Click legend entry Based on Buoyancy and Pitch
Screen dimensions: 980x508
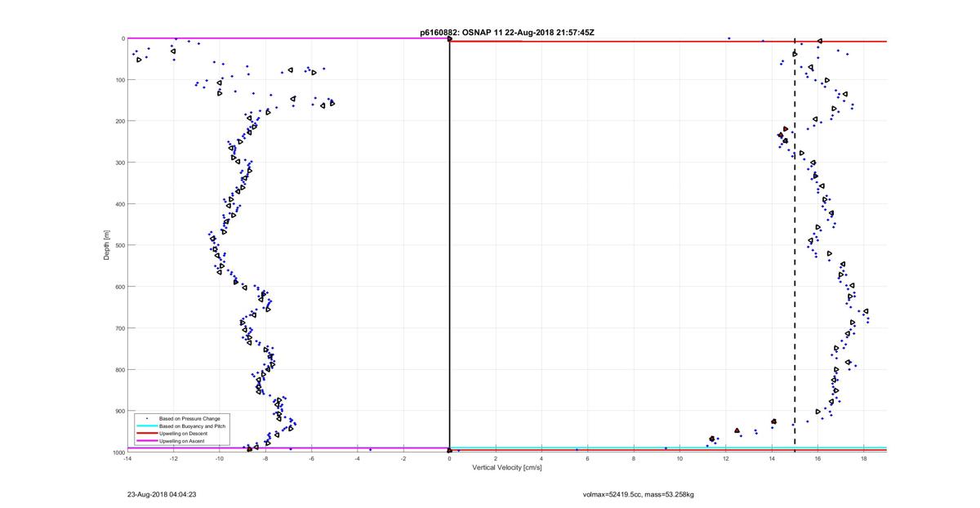point(192,426)
